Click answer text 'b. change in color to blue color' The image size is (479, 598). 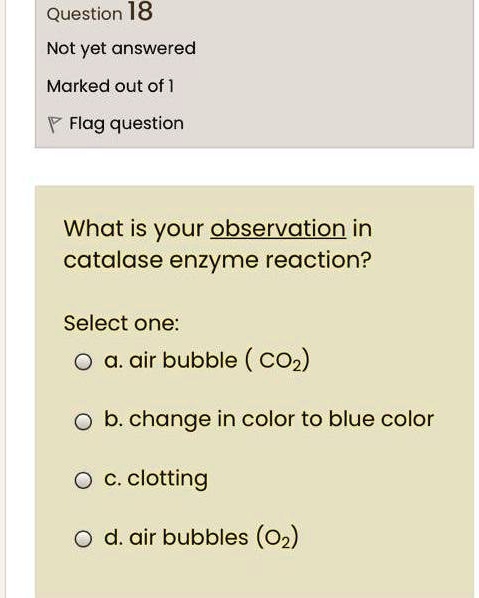(269, 420)
